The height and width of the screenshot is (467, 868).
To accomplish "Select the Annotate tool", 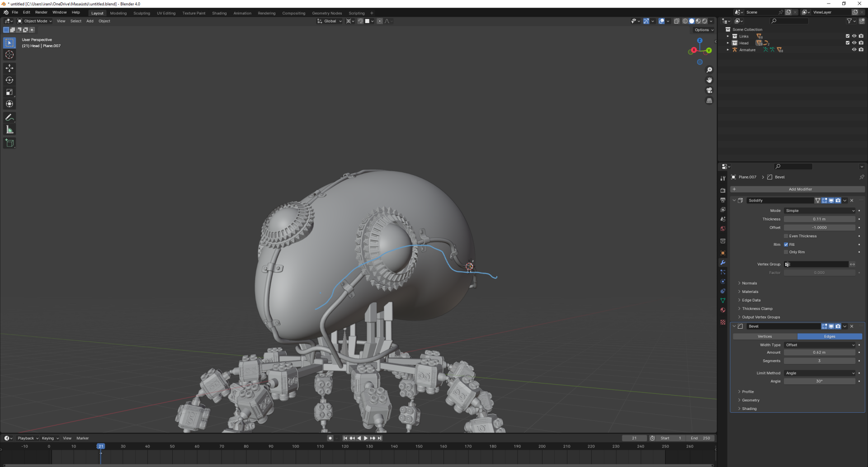I will (9, 118).
